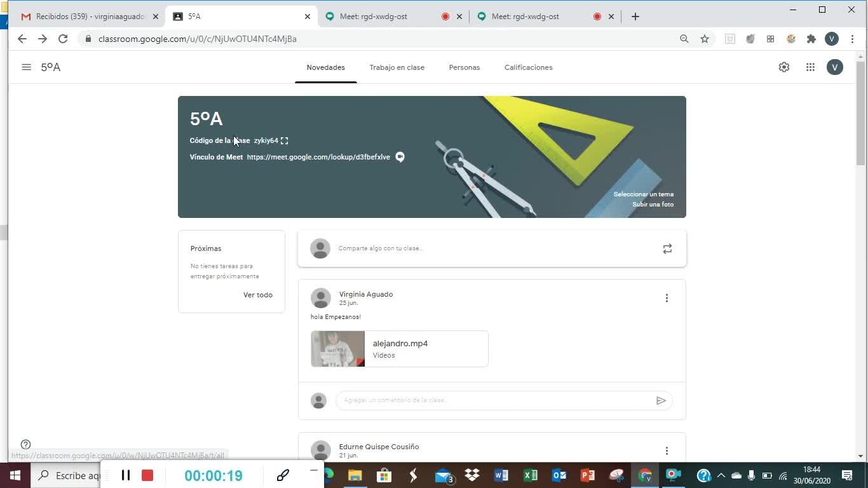The image size is (868, 488).
Task: Click the zoom magnifier in address bar
Action: 684,39
